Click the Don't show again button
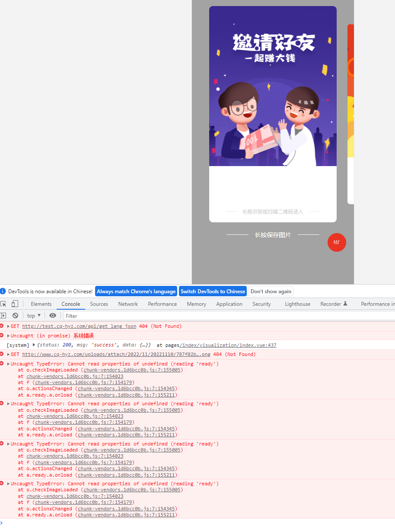 click(x=271, y=292)
